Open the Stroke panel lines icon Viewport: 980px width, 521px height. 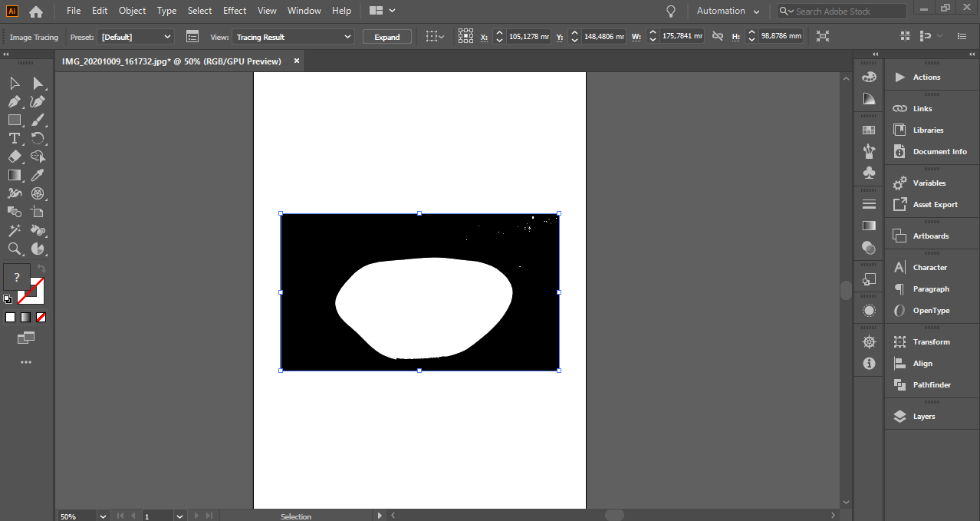pyautogui.click(x=869, y=204)
